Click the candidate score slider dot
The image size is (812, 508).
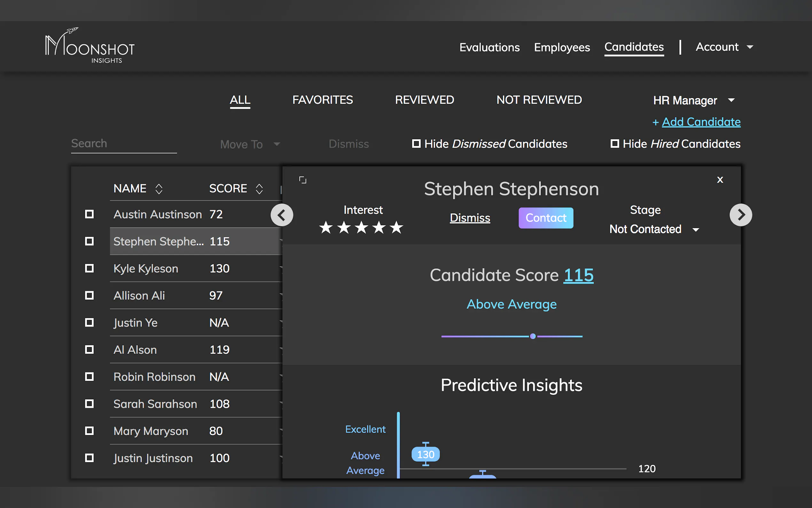pyautogui.click(x=533, y=336)
